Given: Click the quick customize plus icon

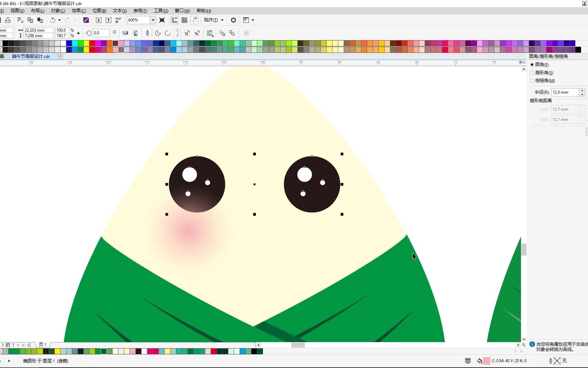Looking at the screenshot, I should coord(246,33).
